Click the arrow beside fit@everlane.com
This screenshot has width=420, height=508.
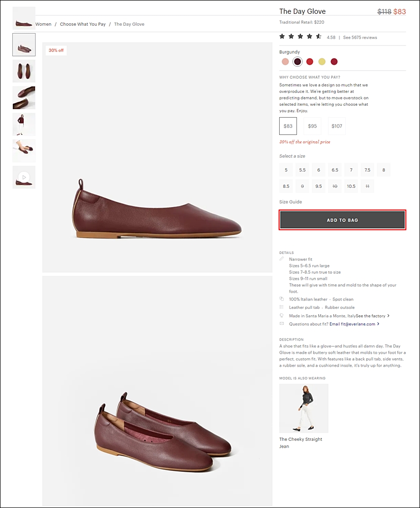click(x=378, y=324)
